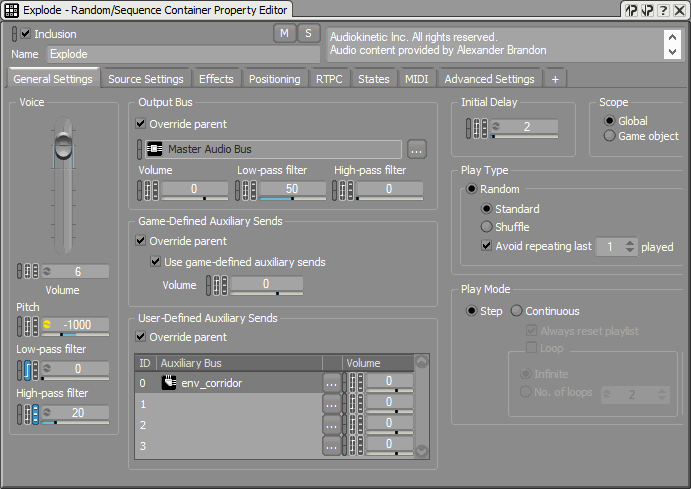Click the Avoid repeating last stepper arrows
This screenshot has width=691, height=489.
point(630,246)
